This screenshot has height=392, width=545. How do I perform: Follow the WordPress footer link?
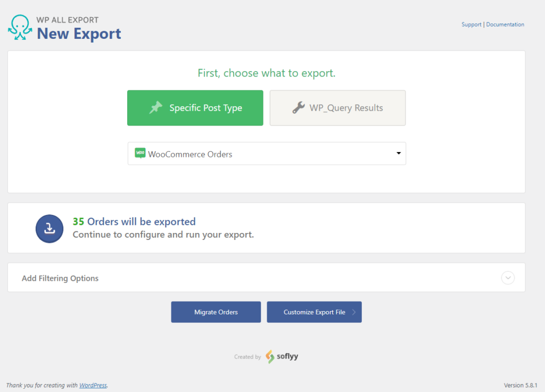point(93,385)
